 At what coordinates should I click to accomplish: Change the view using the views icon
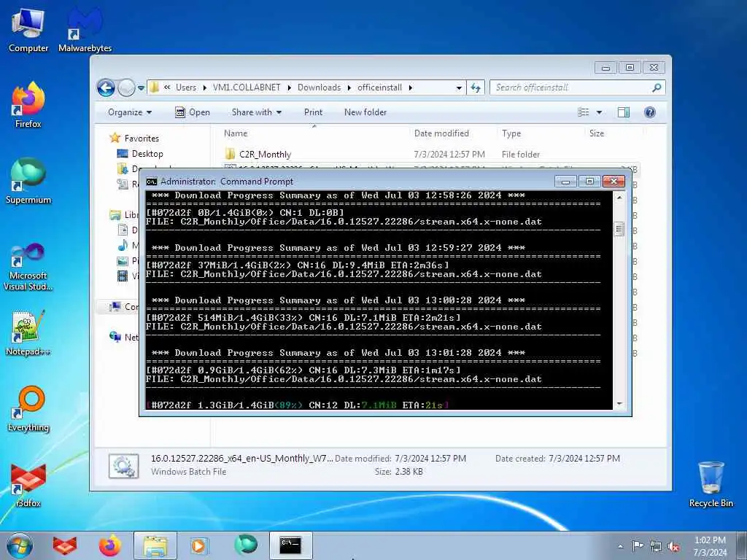click(x=583, y=112)
